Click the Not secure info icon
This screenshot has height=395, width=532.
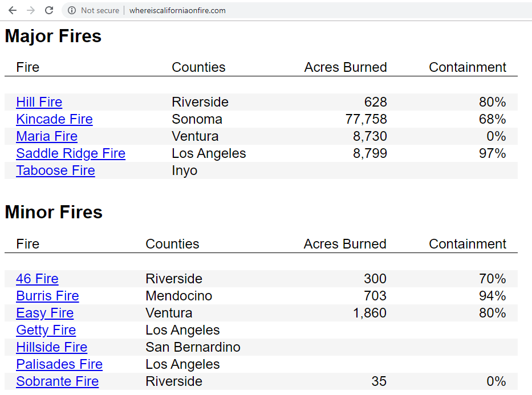72,10
